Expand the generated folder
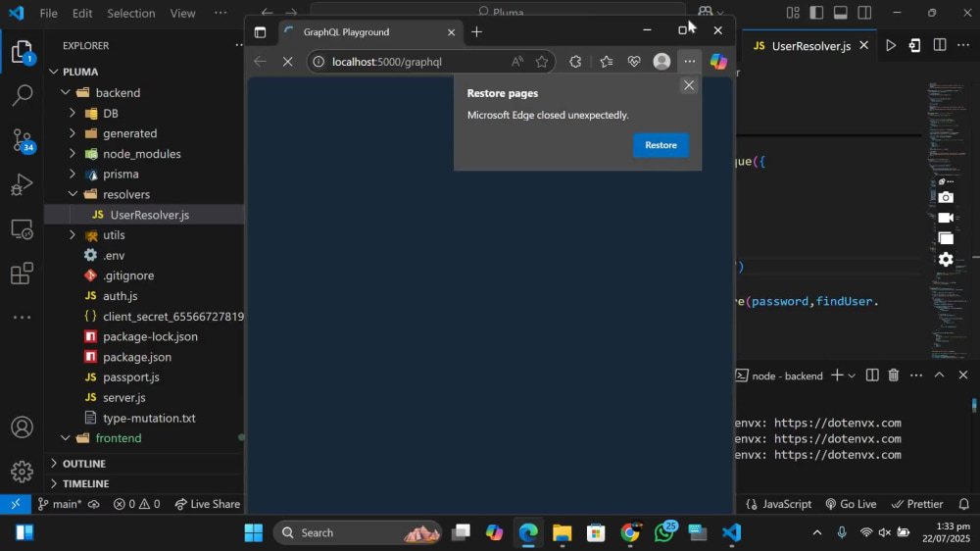This screenshot has height=551, width=980. pos(73,133)
